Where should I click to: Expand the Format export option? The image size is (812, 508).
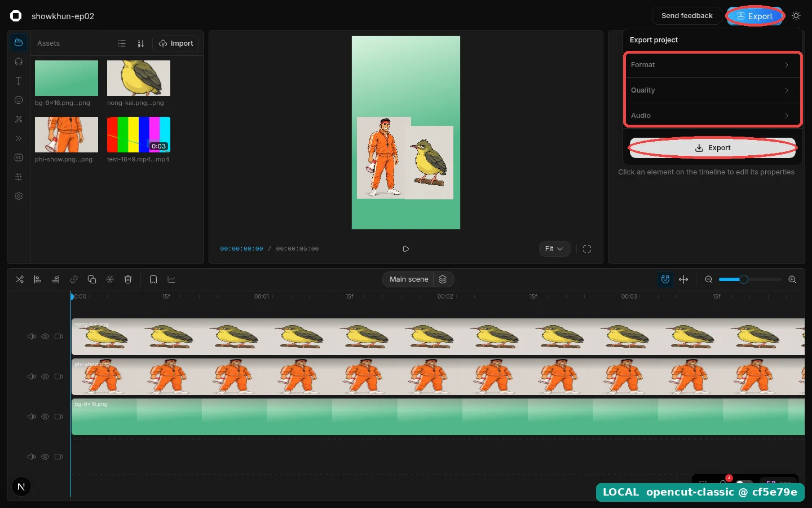[712, 65]
